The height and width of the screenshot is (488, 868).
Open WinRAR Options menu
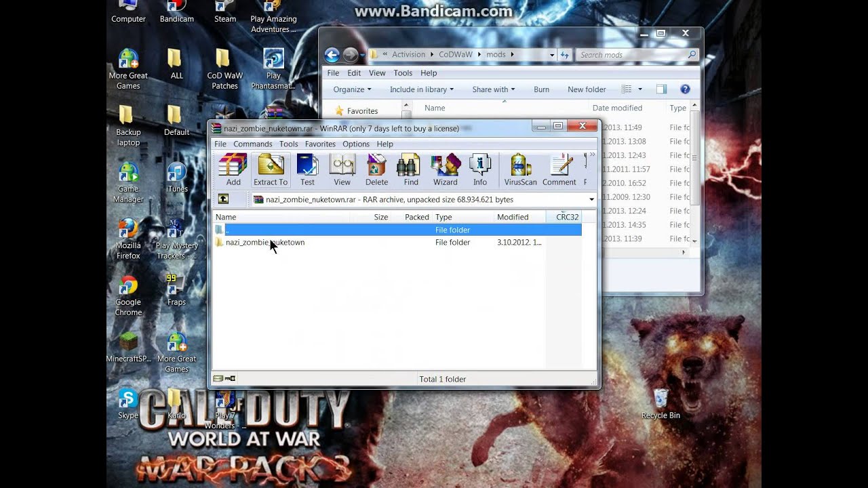coord(356,144)
